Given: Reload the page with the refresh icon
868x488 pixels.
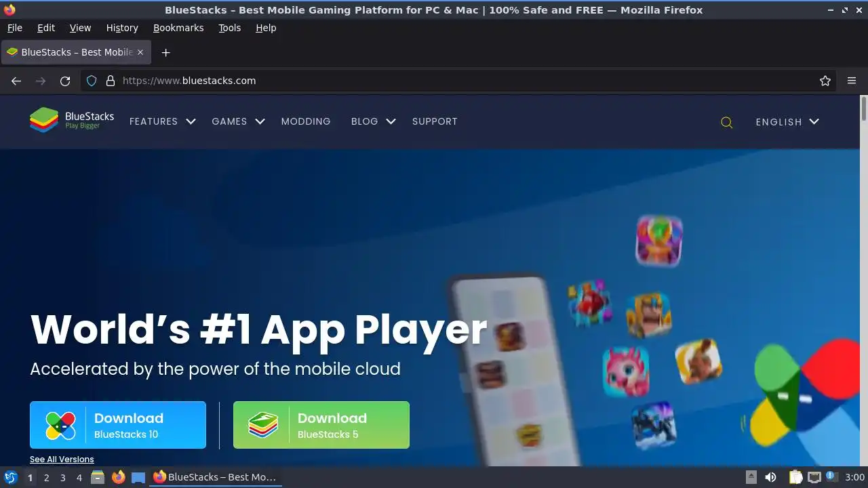Looking at the screenshot, I should (65, 81).
